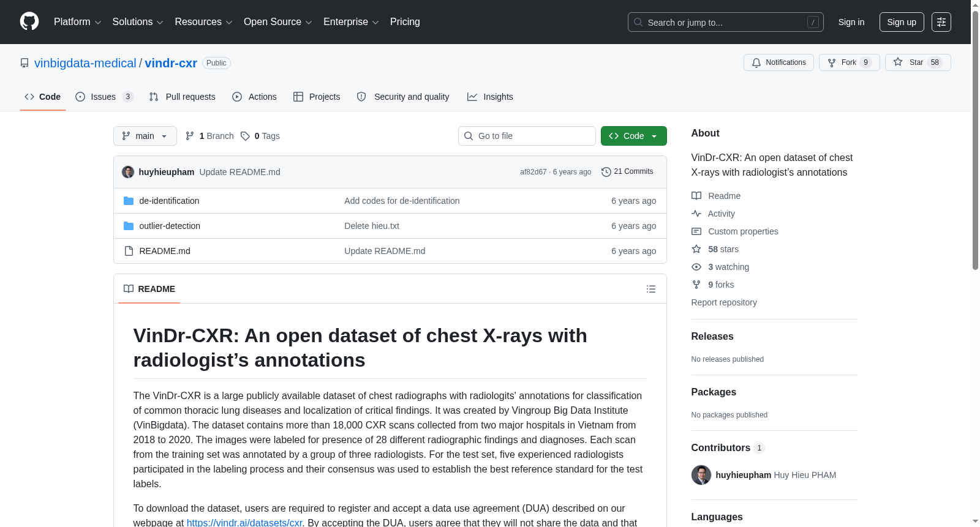Open the README.md file name
This screenshot has width=980, height=527.
pyautogui.click(x=165, y=251)
